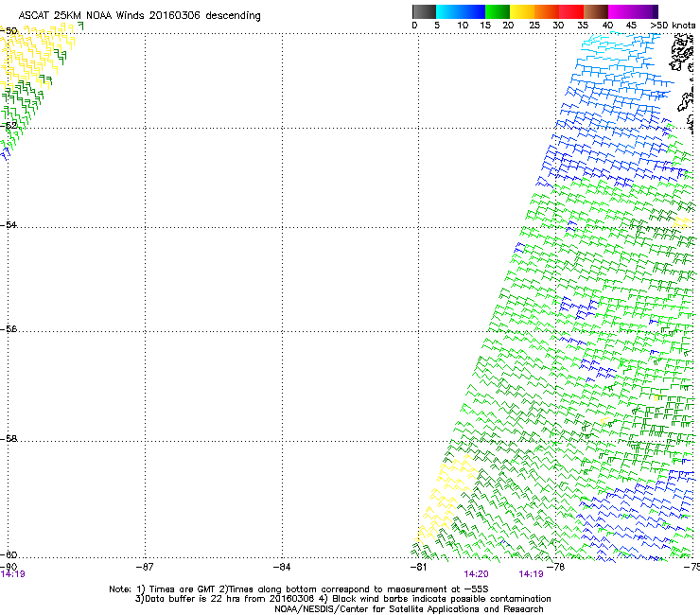Click the 'Data buffer is 22 hrs' note
The height and width of the screenshot is (615, 700).
[342, 599]
